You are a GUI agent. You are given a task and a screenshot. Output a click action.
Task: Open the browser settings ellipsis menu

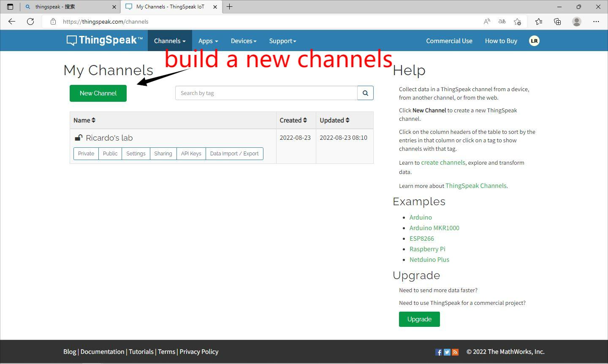[596, 22]
